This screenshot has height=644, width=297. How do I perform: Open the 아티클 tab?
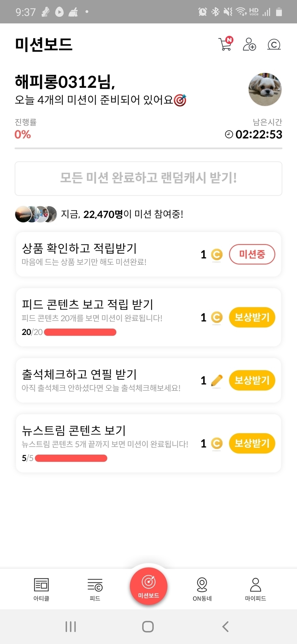click(x=41, y=589)
